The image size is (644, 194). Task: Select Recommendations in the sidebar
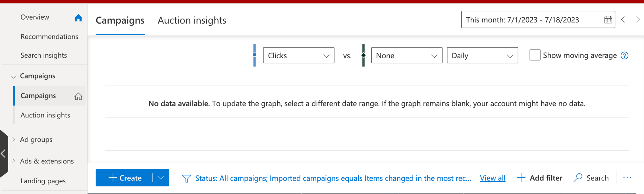coord(49,37)
